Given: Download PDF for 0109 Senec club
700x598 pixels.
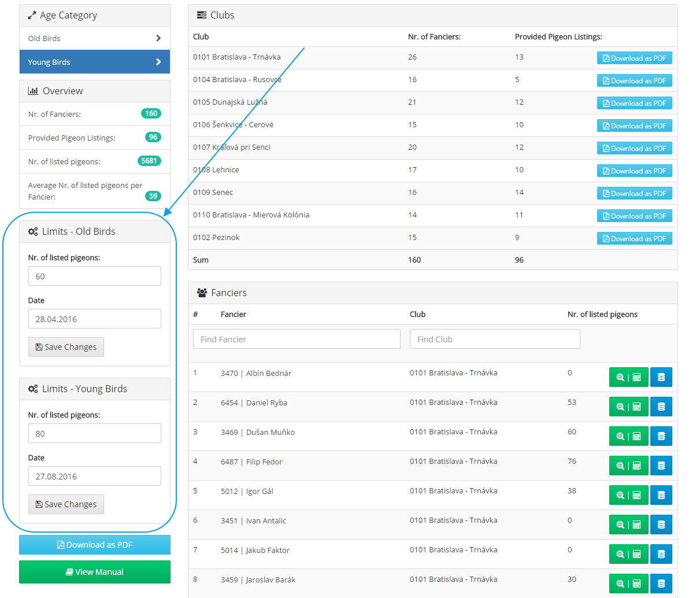Looking at the screenshot, I should click(x=634, y=193).
